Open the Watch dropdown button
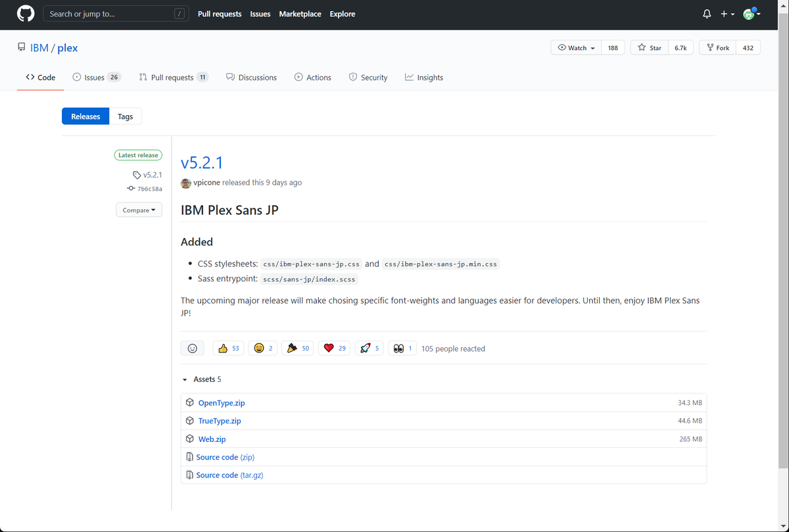 coord(576,48)
